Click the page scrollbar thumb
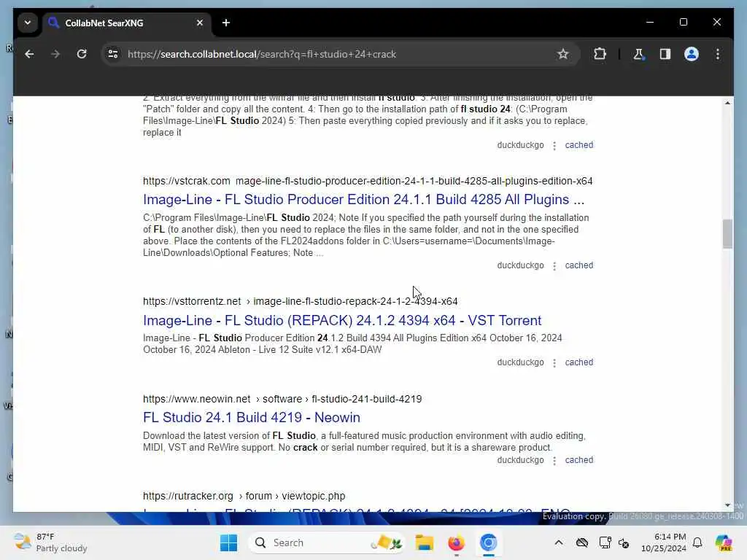Screen dimensions: 747x560 [727, 234]
